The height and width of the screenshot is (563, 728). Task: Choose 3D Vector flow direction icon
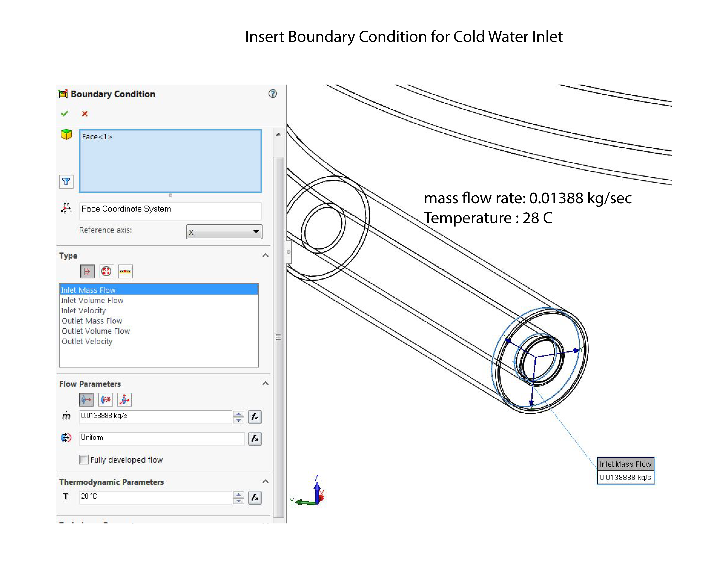(x=124, y=400)
